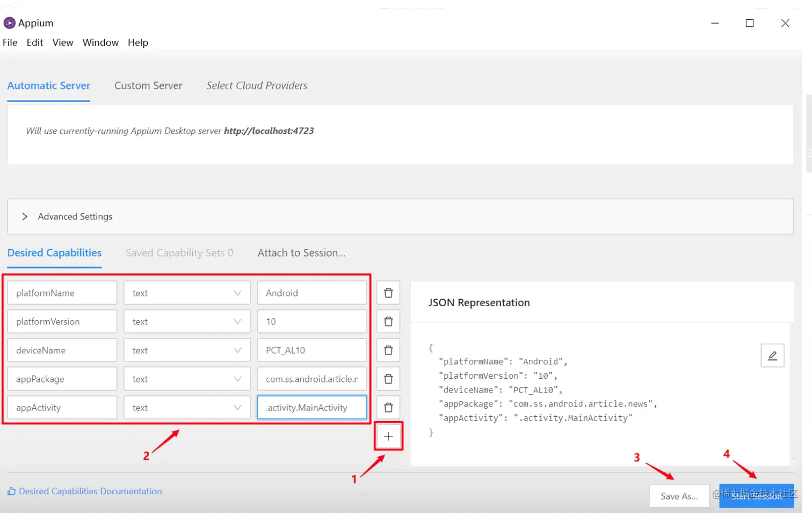The width and height of the screenshot is (812, 513).
Task: Delete the appPackage capability row
Action: pos(388,379)
